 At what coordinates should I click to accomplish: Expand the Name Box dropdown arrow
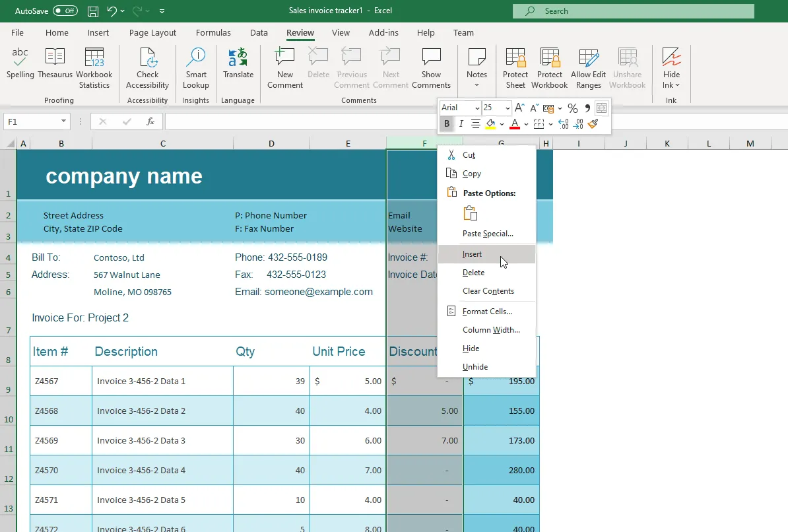coord(64,121)
